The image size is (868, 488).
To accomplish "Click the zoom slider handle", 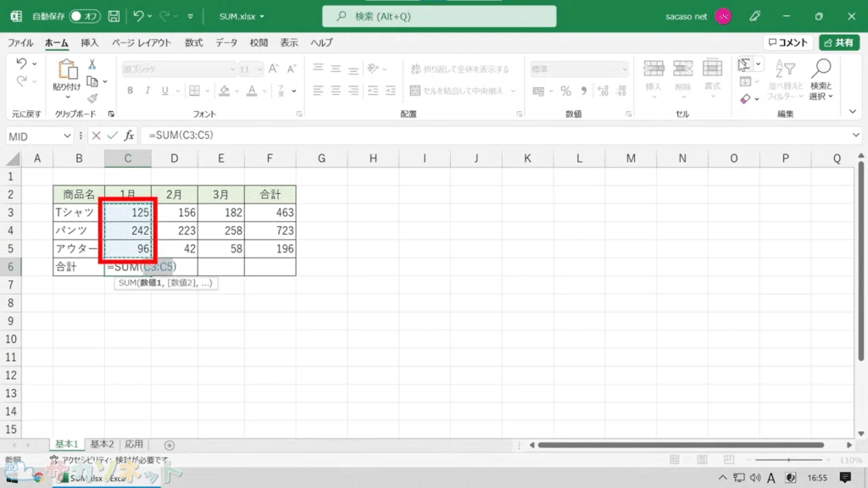I will click(x=789, y=460).
